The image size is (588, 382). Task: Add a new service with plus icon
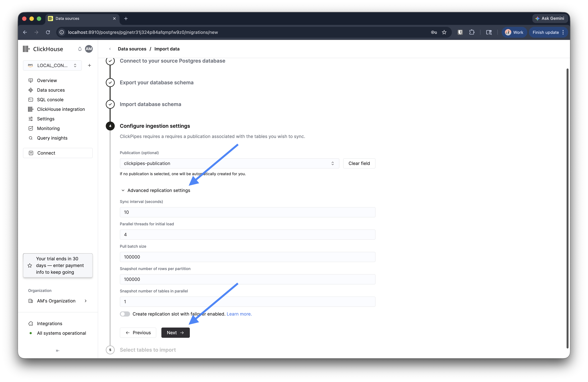click(89, 65)
